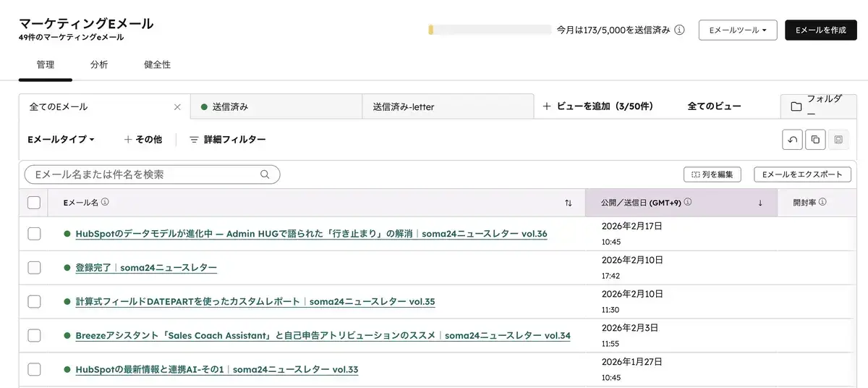
Task: Click the duplicate view icon
Action: pyautogui.click(x=815, y=140)
